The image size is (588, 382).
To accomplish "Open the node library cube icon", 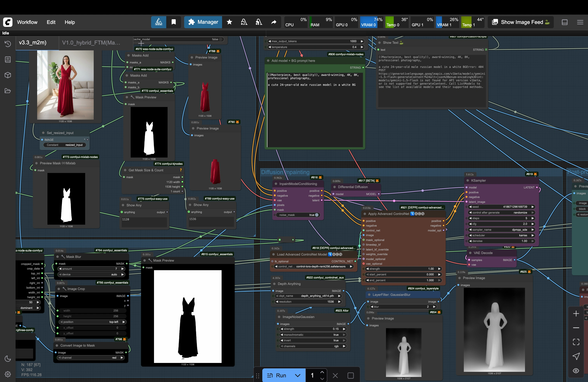I will point(8,75).
